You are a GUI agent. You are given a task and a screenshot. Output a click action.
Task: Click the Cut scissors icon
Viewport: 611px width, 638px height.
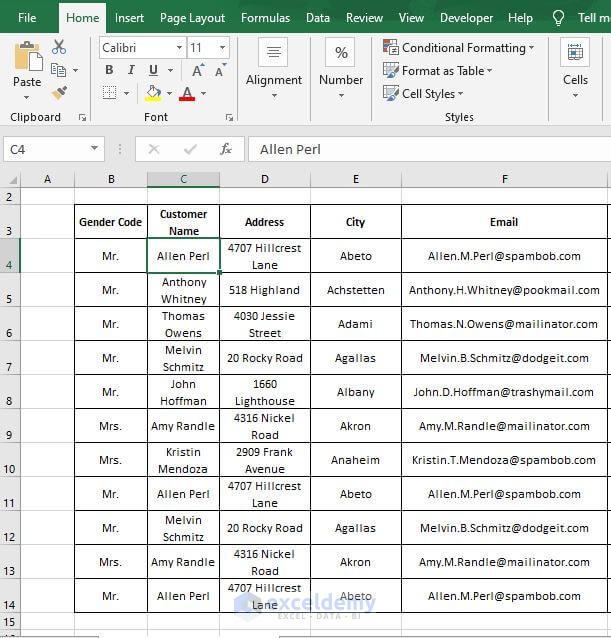click(x=59, y=47)
